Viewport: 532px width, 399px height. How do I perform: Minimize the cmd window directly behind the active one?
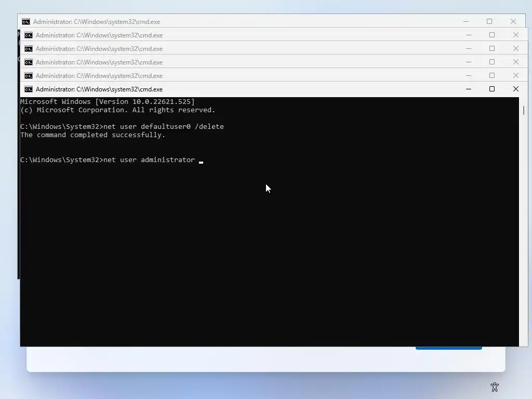click(469, 75)
